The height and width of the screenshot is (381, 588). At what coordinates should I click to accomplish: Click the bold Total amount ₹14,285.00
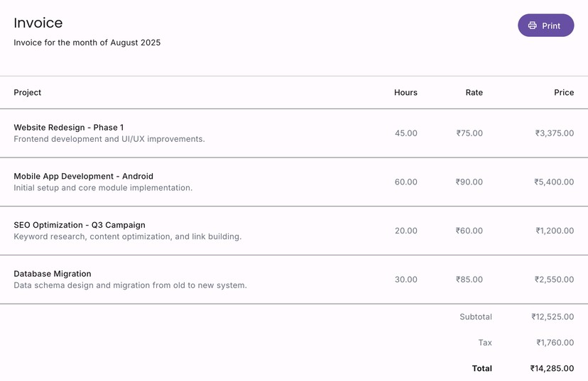(x=552, y=369)
